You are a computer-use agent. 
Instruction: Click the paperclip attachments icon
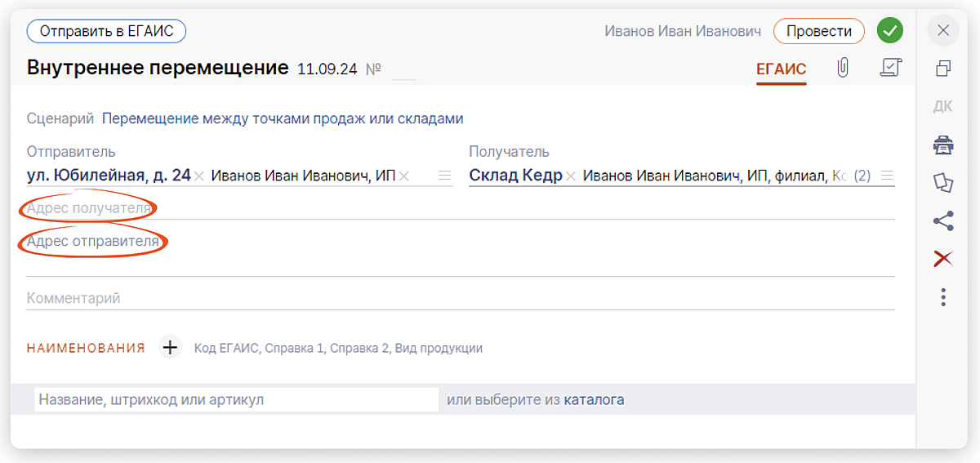point(843,68)
